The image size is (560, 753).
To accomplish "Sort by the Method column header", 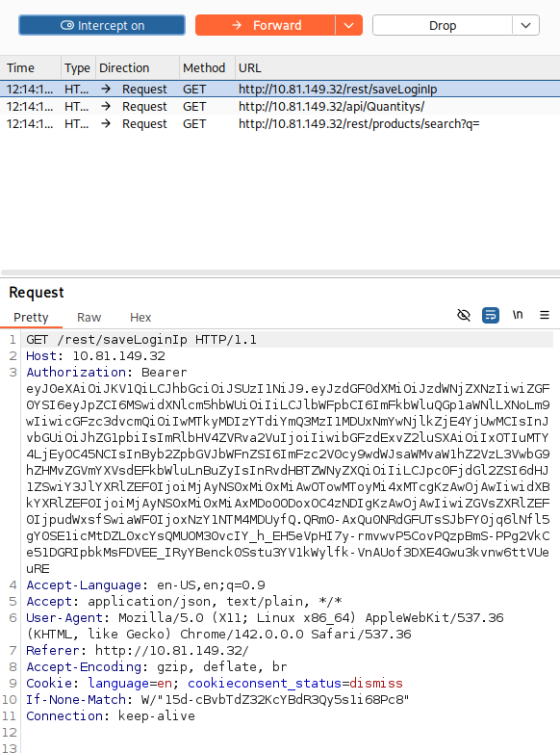I will 207,67.
